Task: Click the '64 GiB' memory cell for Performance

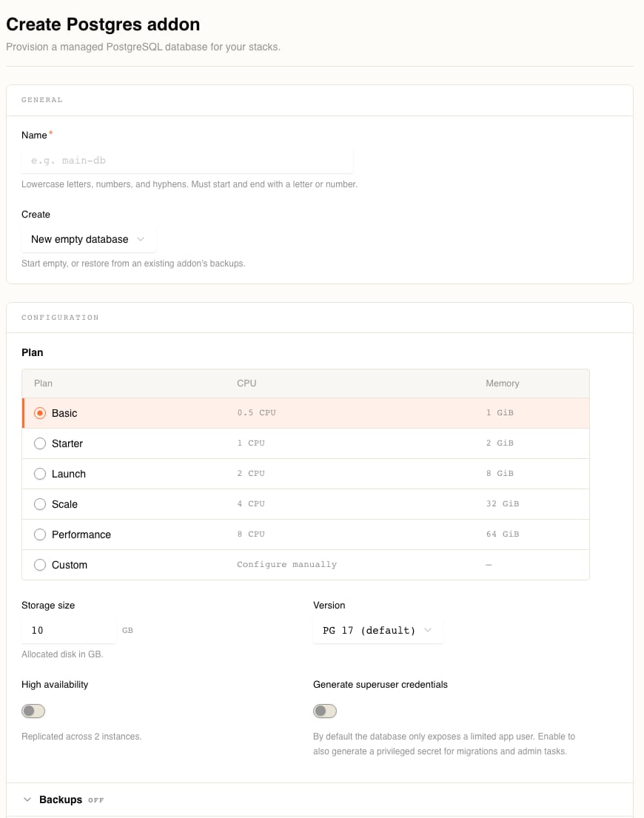Action: pyautogui.click(x=503, y=534)
